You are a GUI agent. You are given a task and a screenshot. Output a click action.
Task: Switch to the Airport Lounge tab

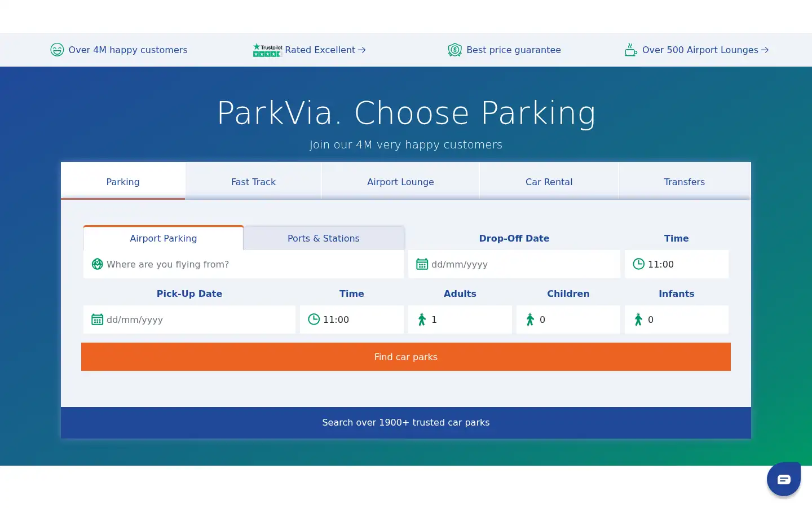tap(400, 181)
